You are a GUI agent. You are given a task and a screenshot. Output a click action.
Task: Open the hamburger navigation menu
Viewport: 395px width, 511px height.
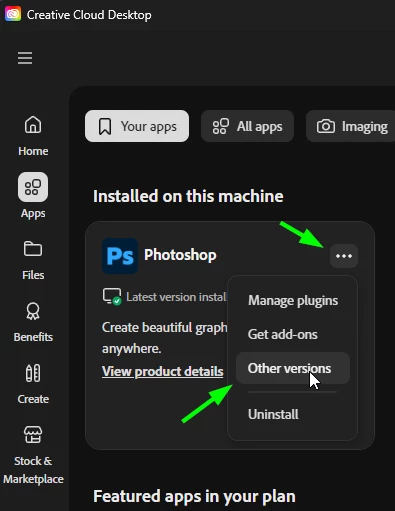(x=25, y=58)
